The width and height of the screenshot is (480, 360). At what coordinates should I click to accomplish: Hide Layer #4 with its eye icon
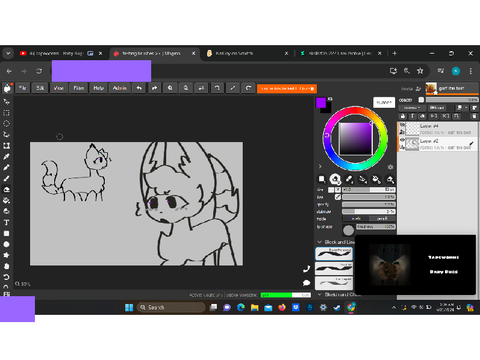[x=402, y=125]
